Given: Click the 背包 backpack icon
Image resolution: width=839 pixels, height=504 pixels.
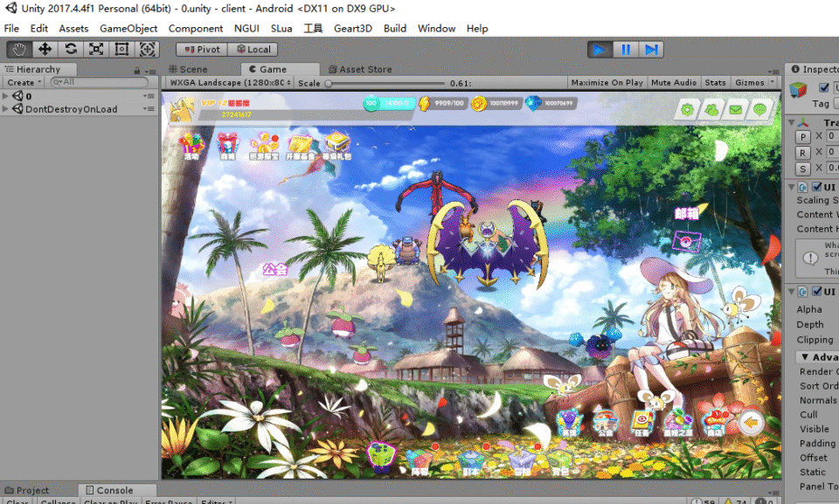Looking at the screenshot, I should coord(561,463).
